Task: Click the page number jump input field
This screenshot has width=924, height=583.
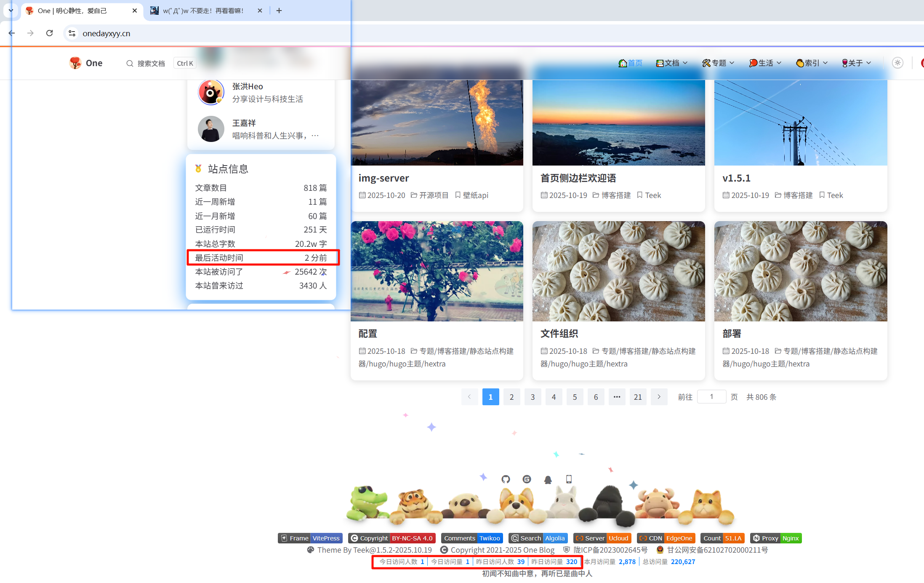Action: [x=711, y=397]
